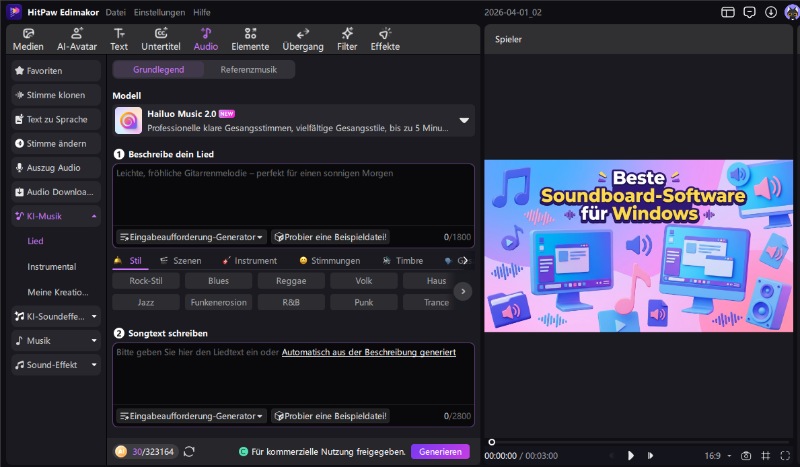Image resolution: width=800 pixels, height=467 pixels.
Task: Expand the KI-Soundeffekte sidebar section
Action: tap(94, 316)
